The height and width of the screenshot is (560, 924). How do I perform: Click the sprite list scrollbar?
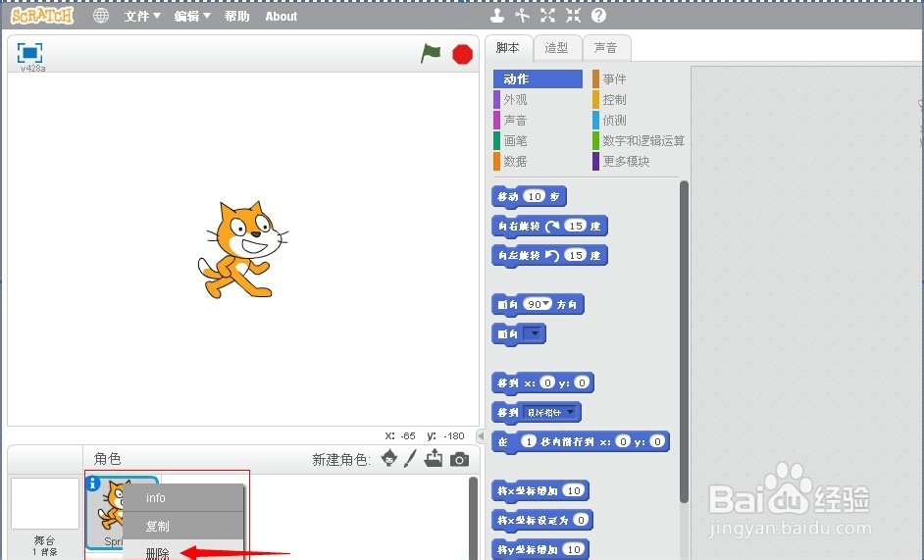(473, 519)
